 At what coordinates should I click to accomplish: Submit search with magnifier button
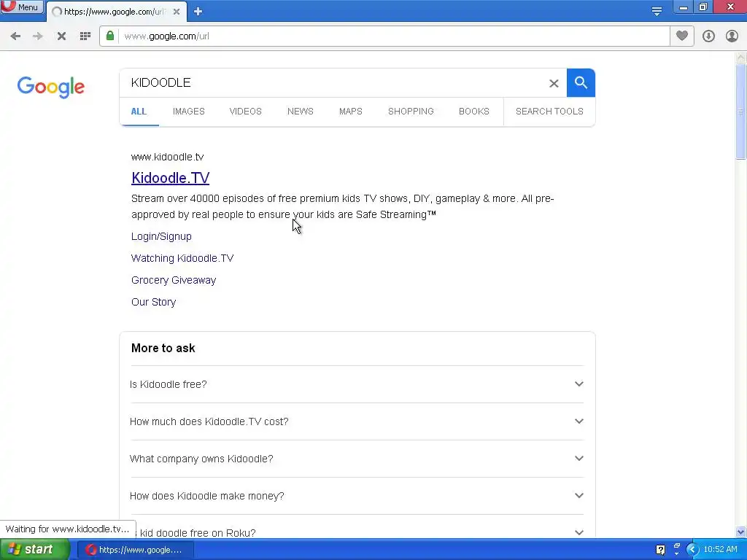coord(581,83)
